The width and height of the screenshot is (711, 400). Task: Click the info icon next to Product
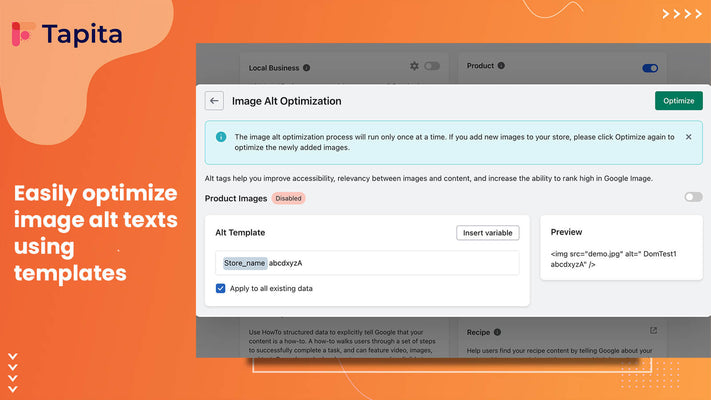click(x=502, y=66)
